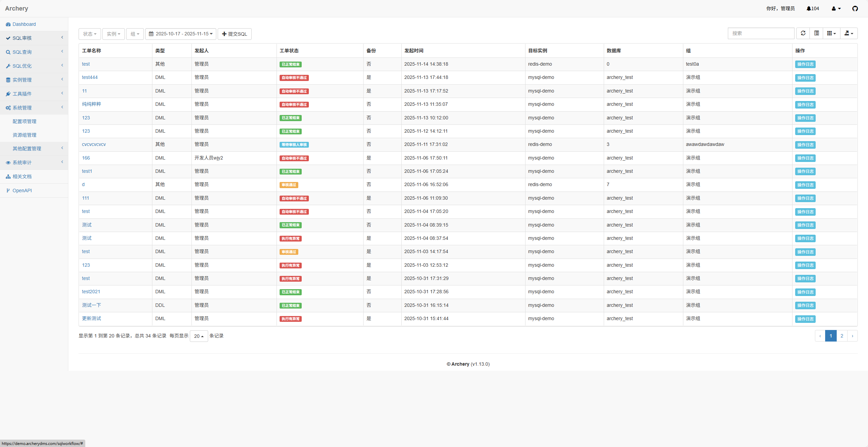The height and width of the screenshot is (447, 868).
Task: Click the refresh table icon
Action: [x=803, y=33]
